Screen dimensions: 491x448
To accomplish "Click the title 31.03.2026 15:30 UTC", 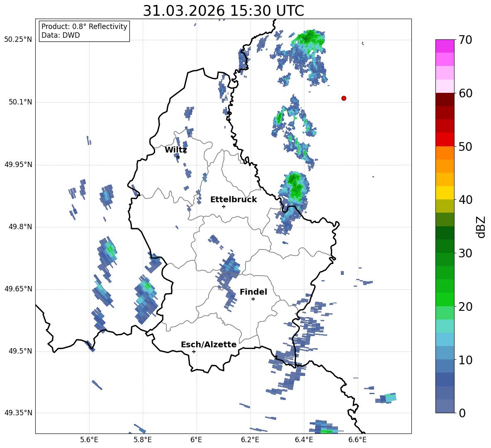I will click(223, 10).
